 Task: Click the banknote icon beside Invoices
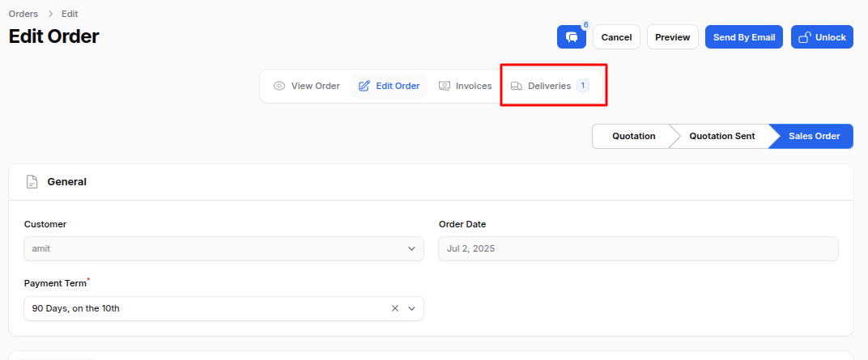444,87
